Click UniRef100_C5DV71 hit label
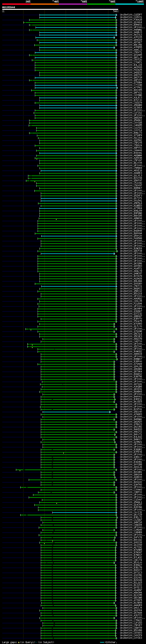 pyautogui.click(x=131, y=53)
